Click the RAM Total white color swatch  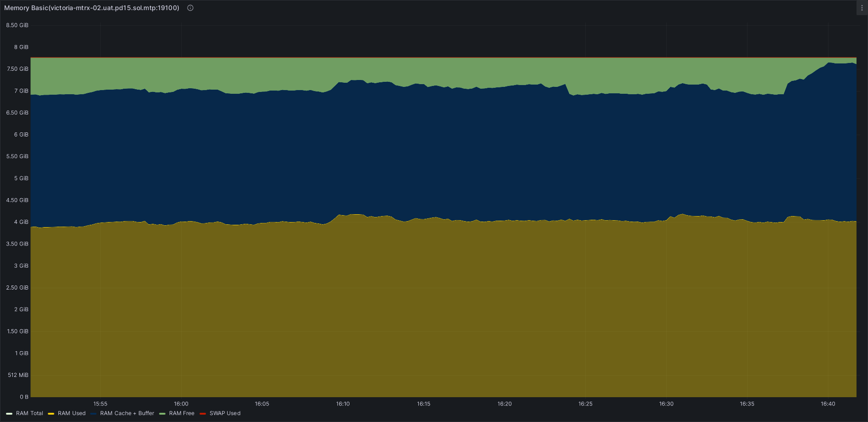coord(9,414)
